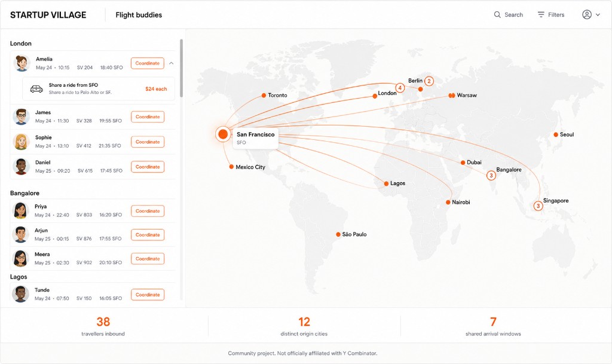This screenshot has width=612, height=364.
Task: Select the Share a ride from SFO card
Action: pos(99,89)
